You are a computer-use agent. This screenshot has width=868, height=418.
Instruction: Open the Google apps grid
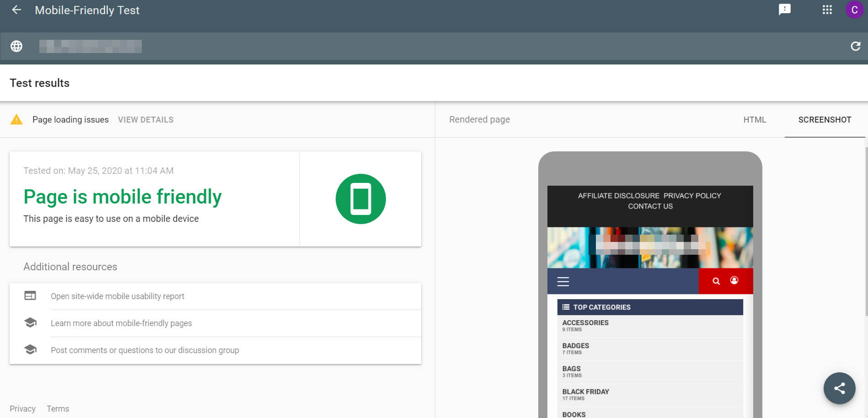[827, 10]
